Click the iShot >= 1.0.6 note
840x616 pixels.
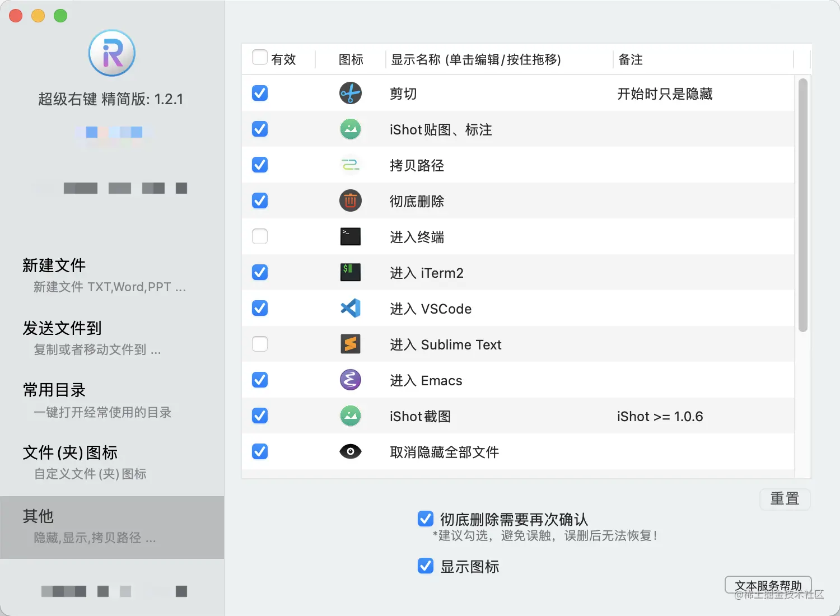660,416
